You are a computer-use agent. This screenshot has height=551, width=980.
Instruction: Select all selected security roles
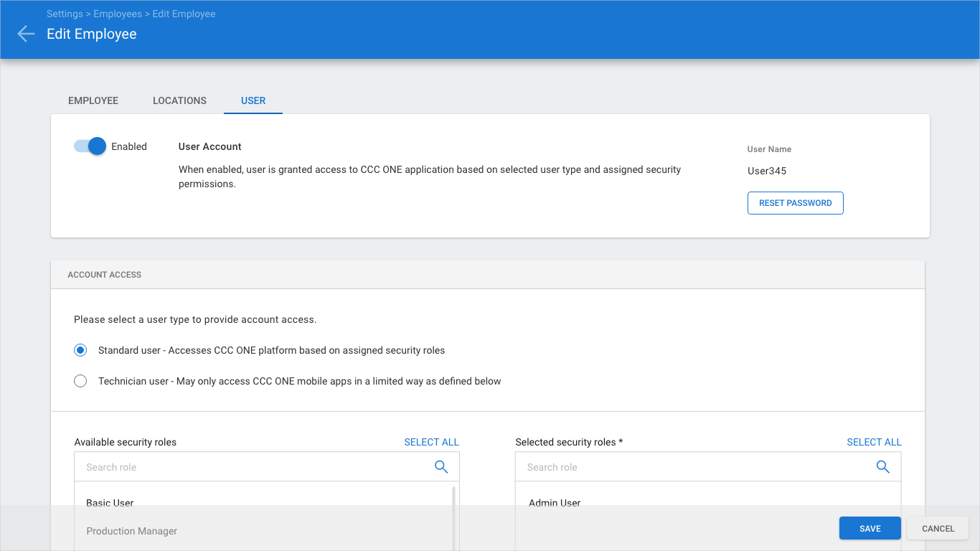coord(874,442)
